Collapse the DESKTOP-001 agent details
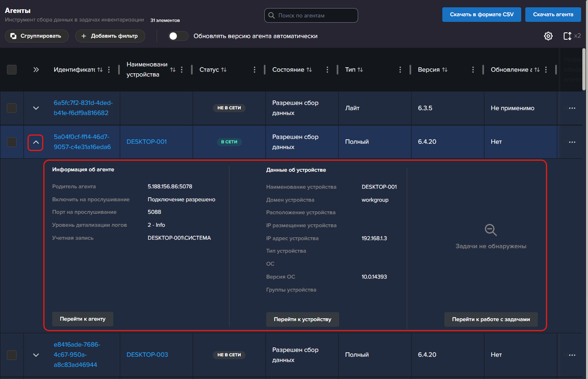This screenshot has width=588, height=379. 36,143
